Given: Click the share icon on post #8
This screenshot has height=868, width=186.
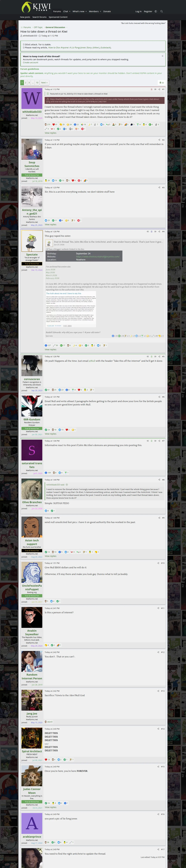Looking at the screenshot, I should [159, 480].
